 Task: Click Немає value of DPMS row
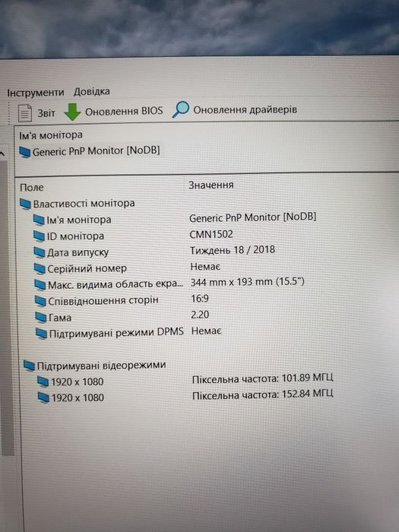pos(207,331)
